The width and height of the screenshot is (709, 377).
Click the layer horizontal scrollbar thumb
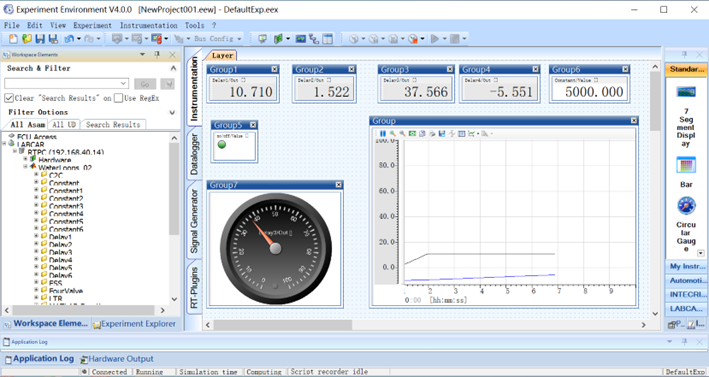[283, 325]
